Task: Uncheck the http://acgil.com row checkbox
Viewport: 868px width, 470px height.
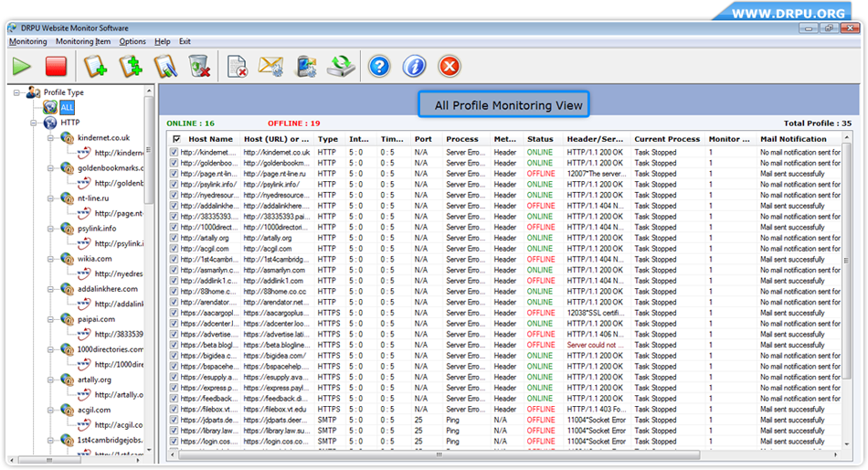Action: [175, 249]
